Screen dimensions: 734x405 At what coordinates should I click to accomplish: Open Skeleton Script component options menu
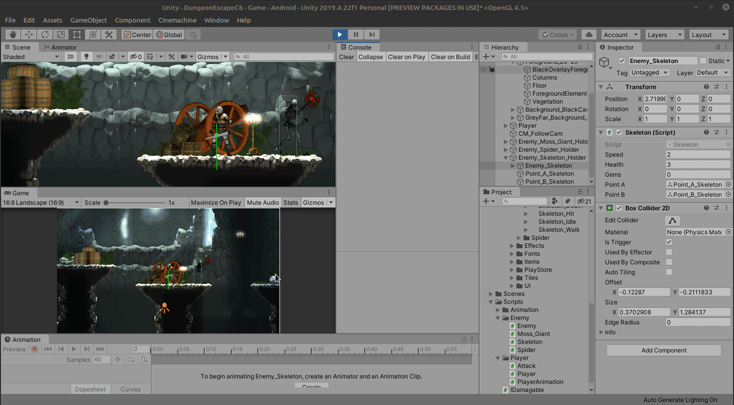click(727, 133)
